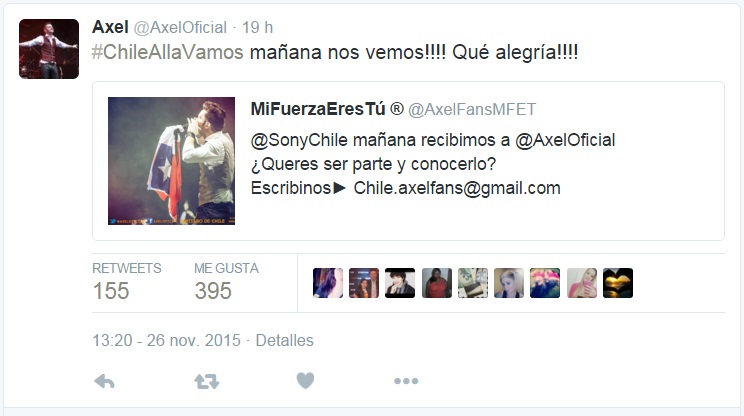Open Axel's profile avatar image

pos(49,49)
